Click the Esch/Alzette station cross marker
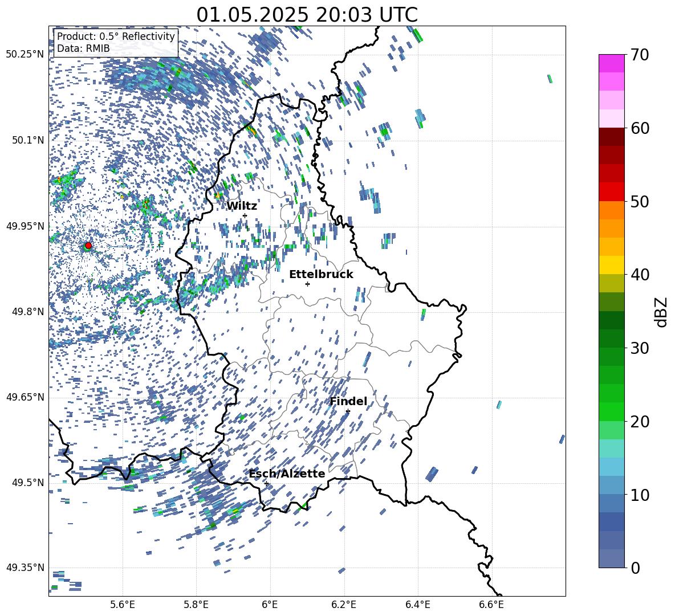This screenshot has width=675, height=616. pos(266,483)
